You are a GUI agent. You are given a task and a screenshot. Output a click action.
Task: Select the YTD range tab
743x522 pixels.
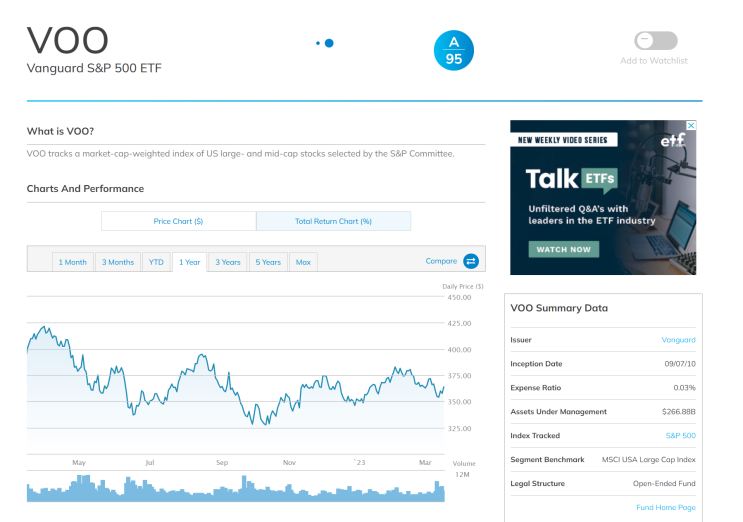pos(156,262)
